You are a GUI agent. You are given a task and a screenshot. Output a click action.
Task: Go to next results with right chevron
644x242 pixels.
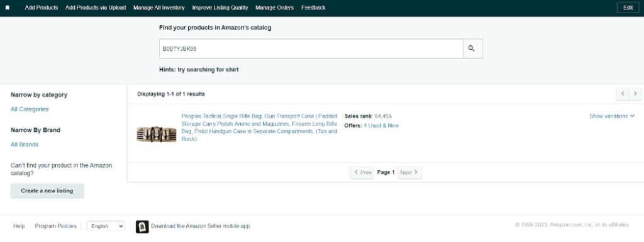pos(635,94)
